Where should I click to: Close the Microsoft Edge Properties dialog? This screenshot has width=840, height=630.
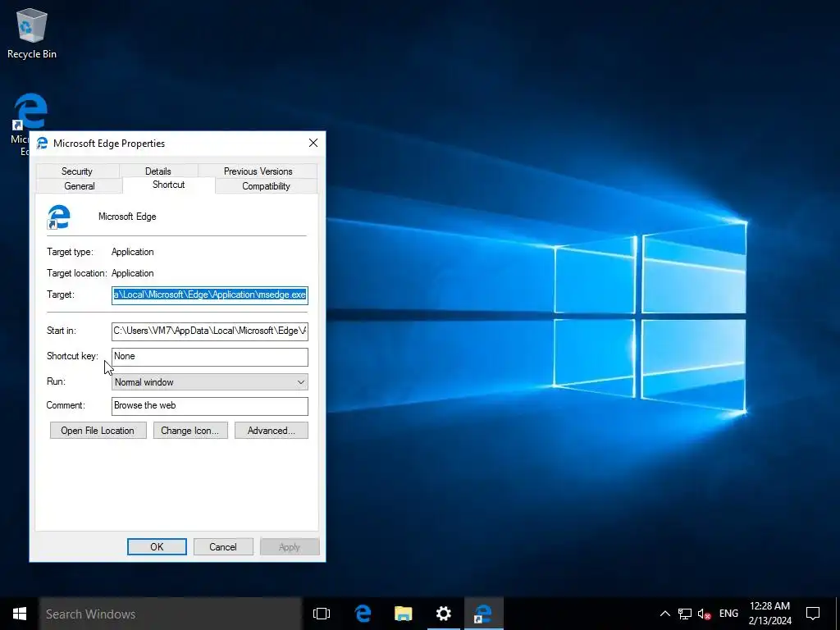coord(313,143)
